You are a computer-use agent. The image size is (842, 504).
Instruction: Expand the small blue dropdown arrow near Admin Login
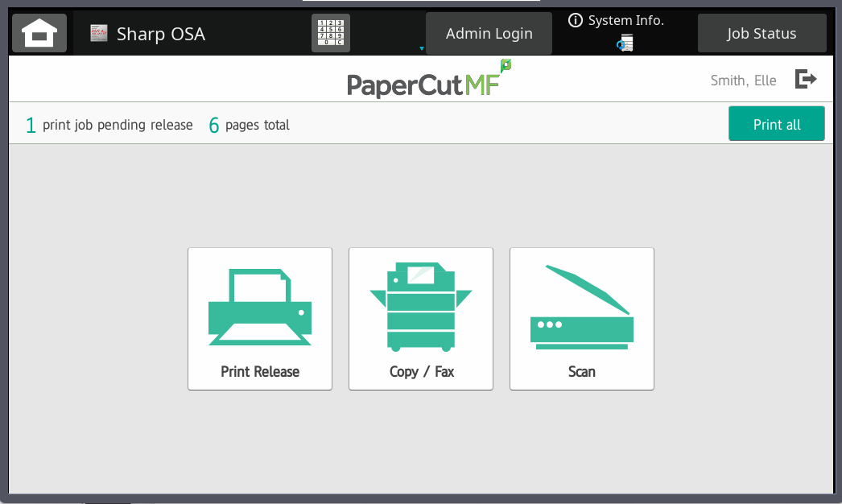coord(422,48)
